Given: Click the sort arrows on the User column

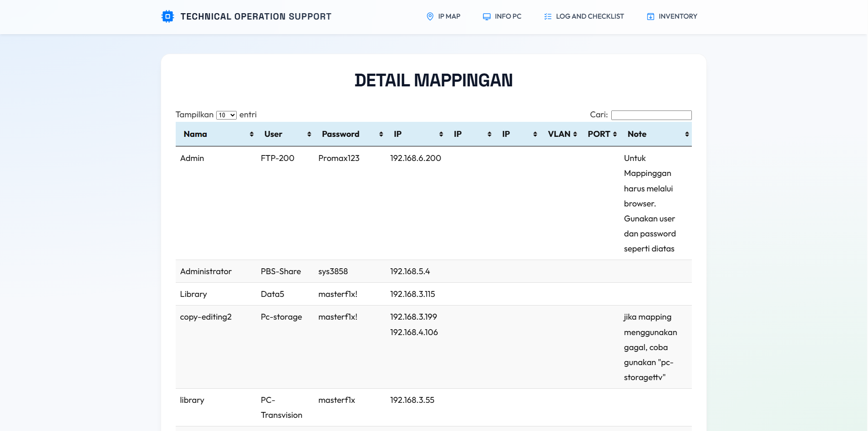Looking at the screenshot, I should pyautogui.click(x=309, y=134).
